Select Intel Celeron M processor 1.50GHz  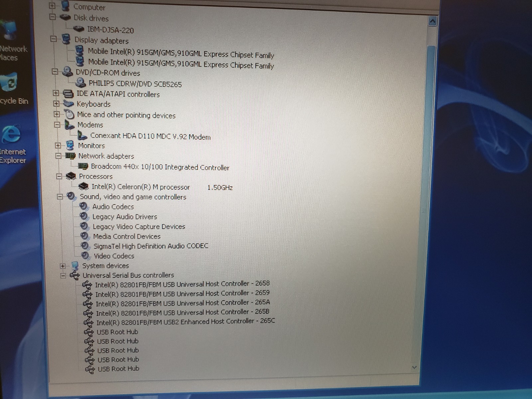(162, 187)
